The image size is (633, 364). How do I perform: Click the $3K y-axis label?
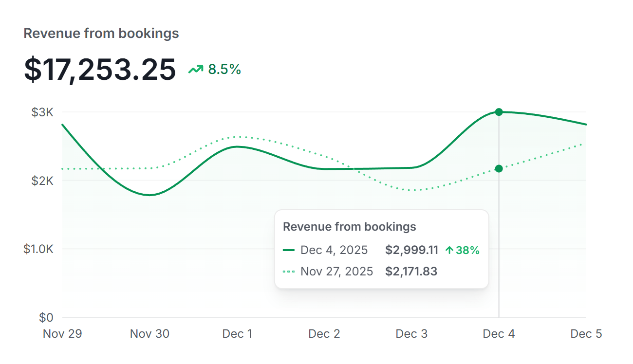(42, 112)
